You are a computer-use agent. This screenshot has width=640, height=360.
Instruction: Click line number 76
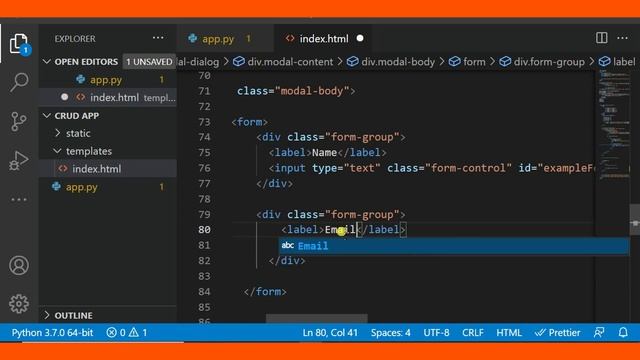coord(204,168)
